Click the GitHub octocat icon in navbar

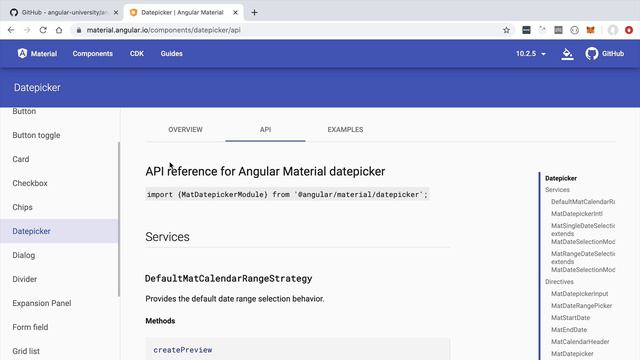[591, 53]
